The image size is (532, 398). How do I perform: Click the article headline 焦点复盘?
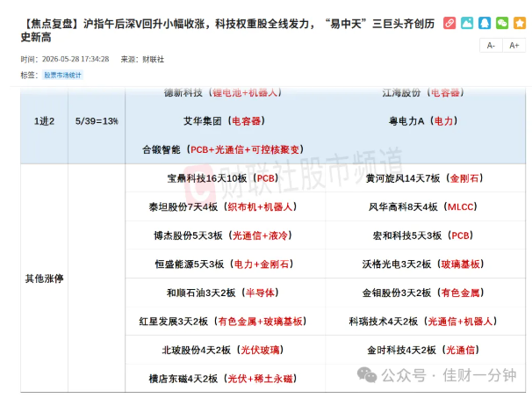pyautogui.click(x=227, y=30)
